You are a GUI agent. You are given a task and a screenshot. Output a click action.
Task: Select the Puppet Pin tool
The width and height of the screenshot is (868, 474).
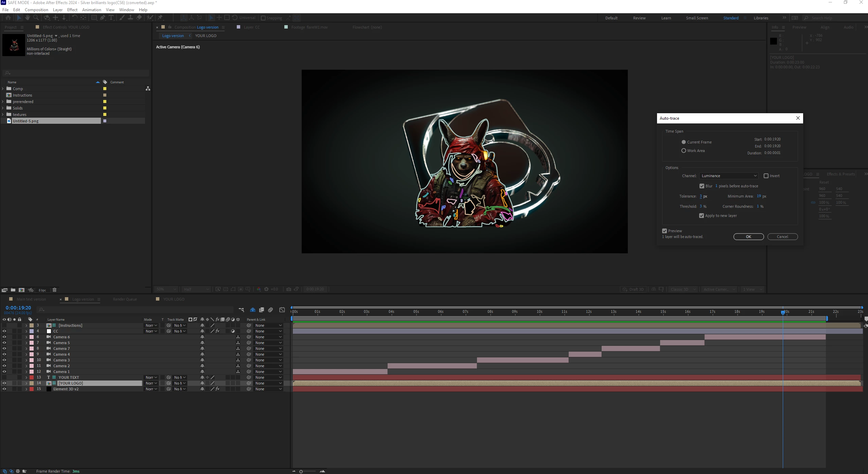(x=160, y=18)
